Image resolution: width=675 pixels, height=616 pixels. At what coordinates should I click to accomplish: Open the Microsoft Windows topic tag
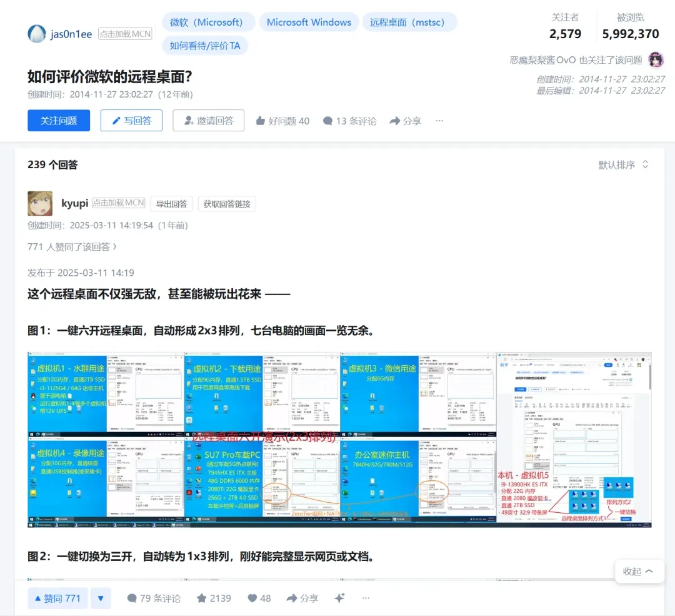coord(309,22)
